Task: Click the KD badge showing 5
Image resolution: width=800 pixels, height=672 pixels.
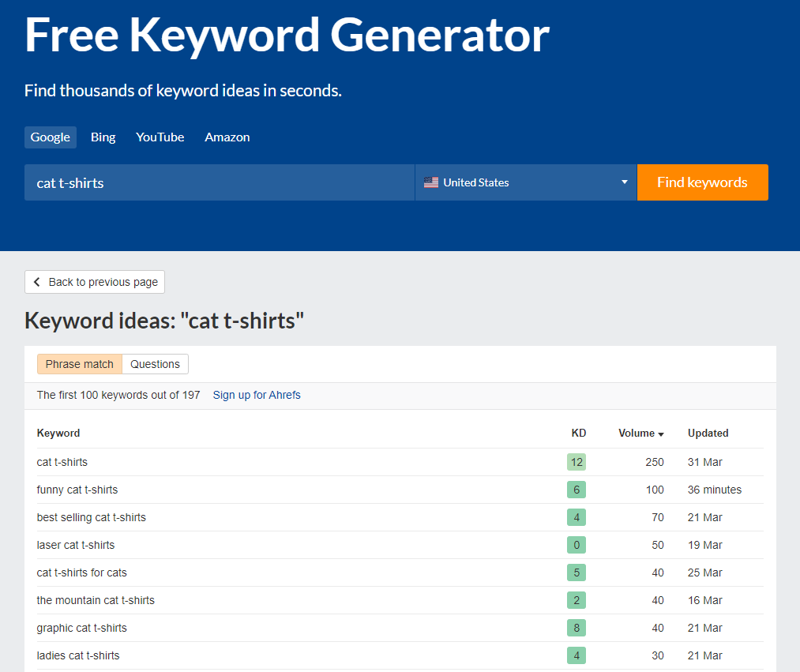Action: coord(577,573)
